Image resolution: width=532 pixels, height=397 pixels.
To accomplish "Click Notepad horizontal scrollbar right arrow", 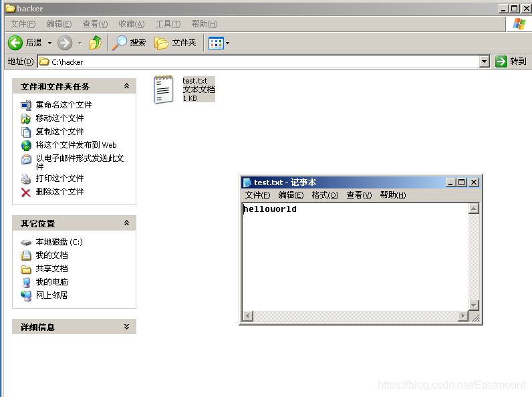I will 462,316.
